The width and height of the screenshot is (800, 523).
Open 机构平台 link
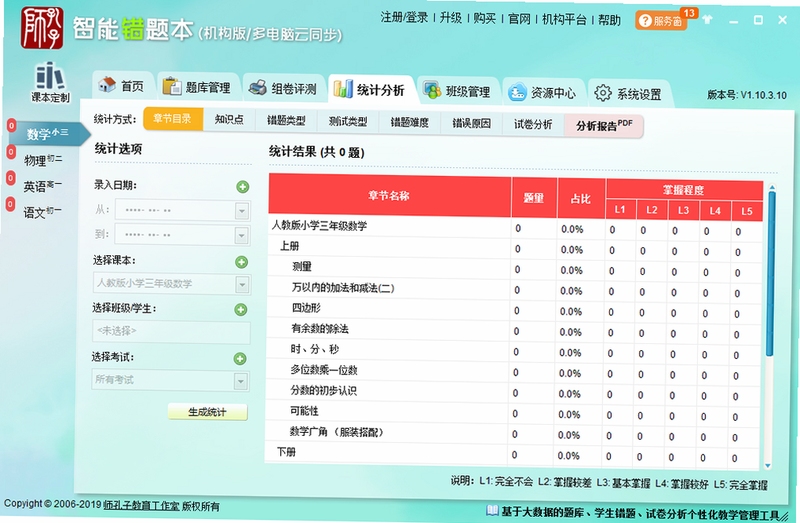(564, 19)
